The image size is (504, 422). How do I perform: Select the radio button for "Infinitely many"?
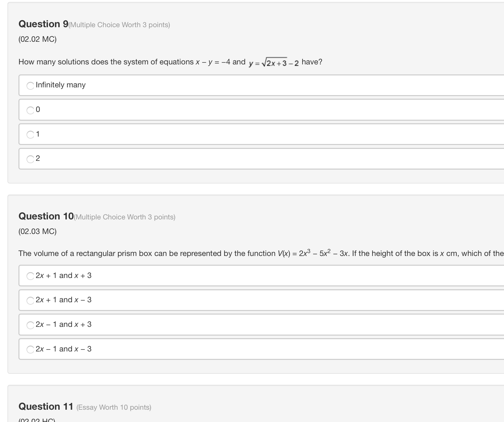[30, 85]
